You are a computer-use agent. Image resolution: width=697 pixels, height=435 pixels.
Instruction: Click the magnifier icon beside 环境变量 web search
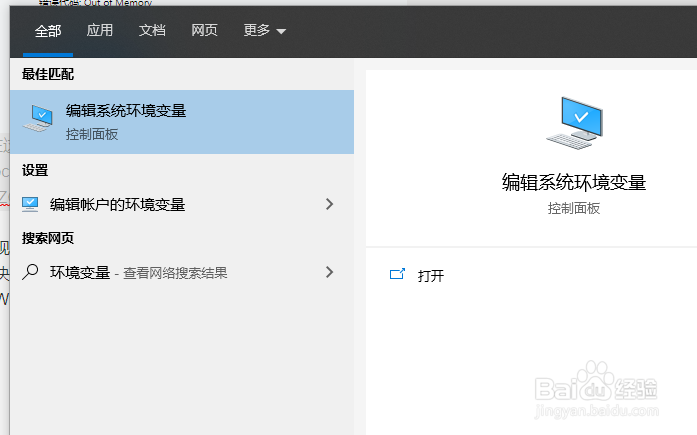(x=30, y=272)
